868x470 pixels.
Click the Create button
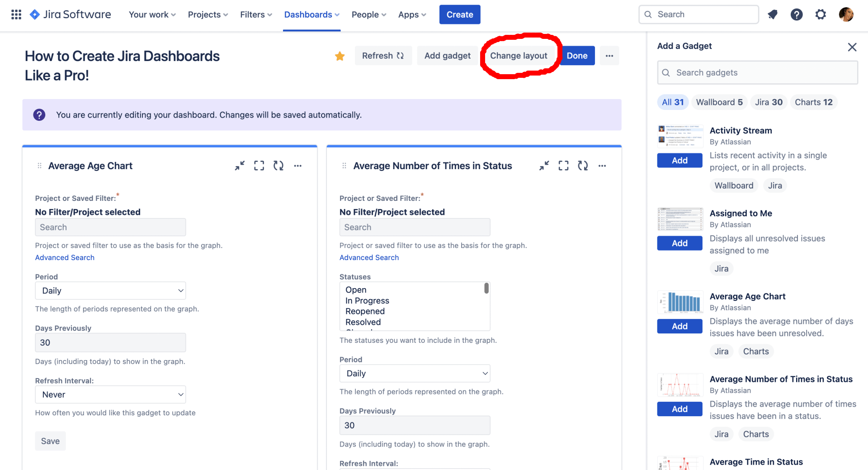460,14
